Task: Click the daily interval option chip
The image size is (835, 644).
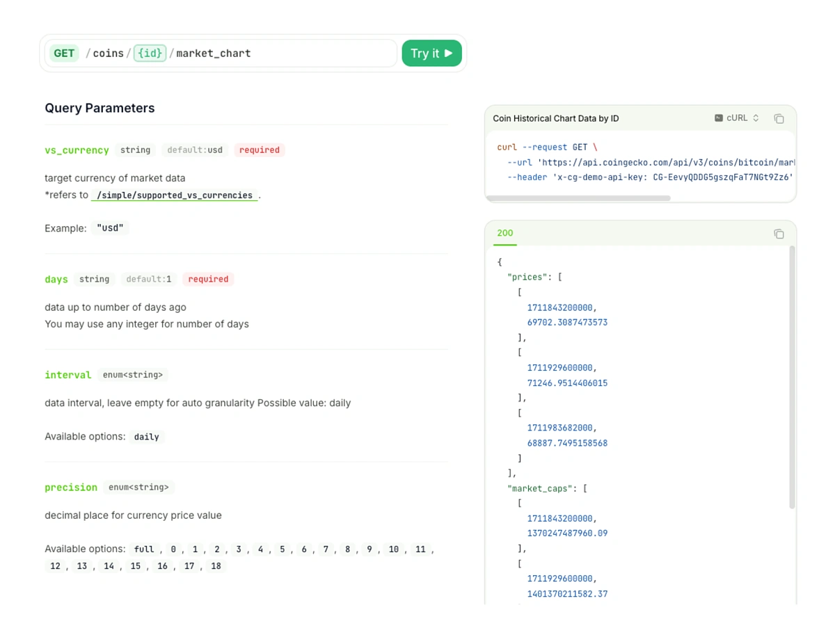Action: point(146,437)
